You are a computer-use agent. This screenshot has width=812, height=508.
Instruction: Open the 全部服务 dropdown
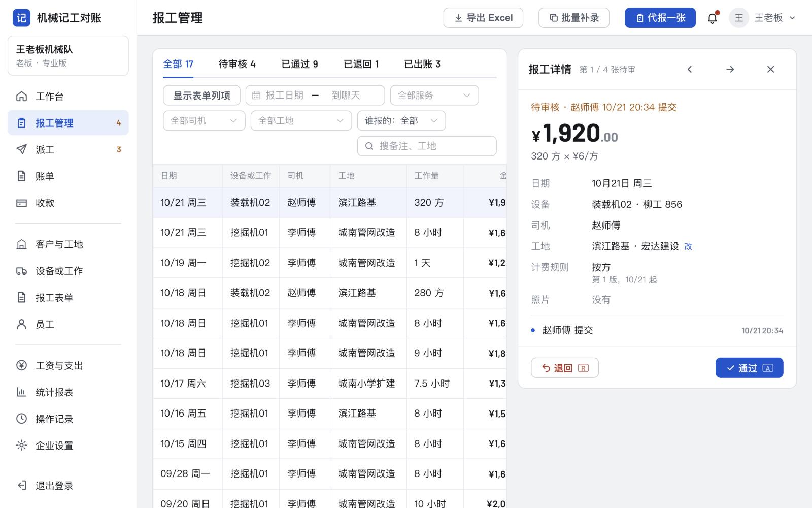click(434, 96)
